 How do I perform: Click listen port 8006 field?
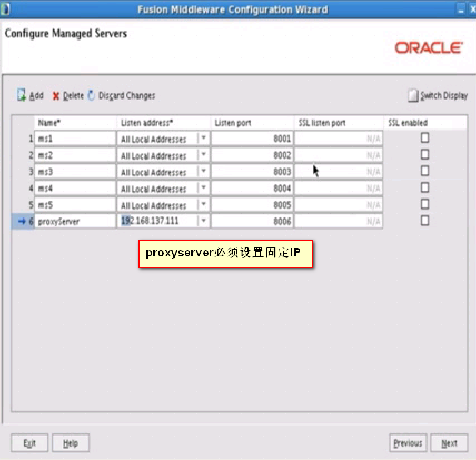[252, 221]
